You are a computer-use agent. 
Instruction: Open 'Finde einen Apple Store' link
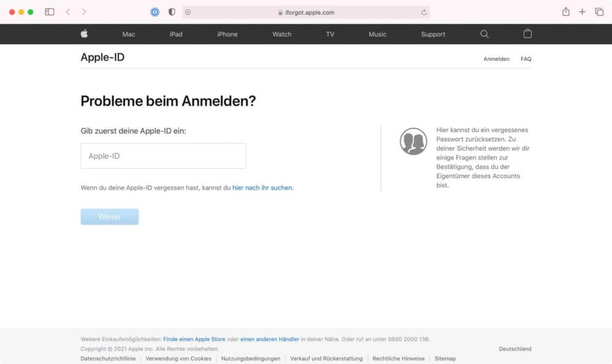(x=194, y=340)
